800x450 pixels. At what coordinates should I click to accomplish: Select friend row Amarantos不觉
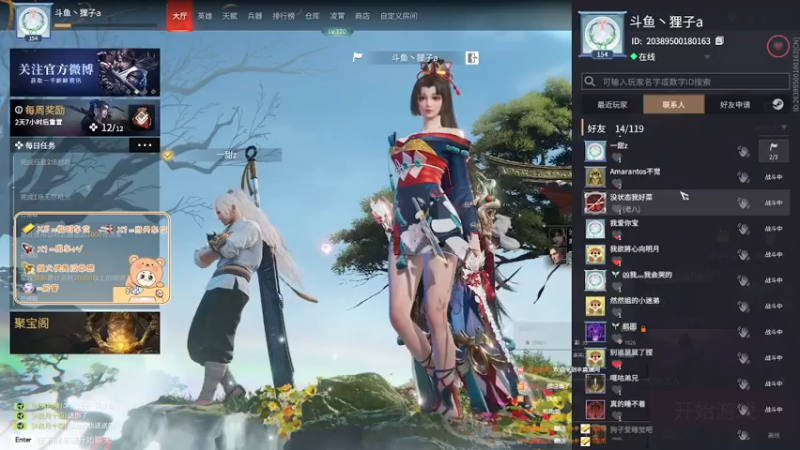click(x=686, y=177)
